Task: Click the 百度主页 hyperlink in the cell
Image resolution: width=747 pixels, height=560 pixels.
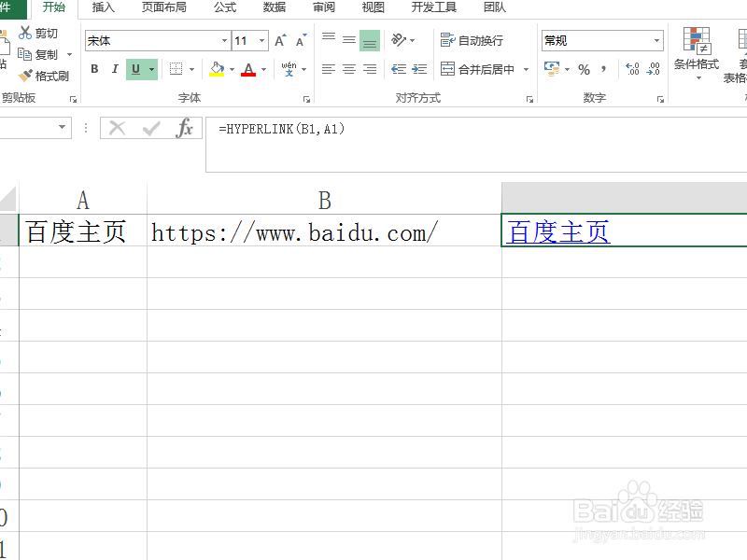Action: (x=558, y=232)
